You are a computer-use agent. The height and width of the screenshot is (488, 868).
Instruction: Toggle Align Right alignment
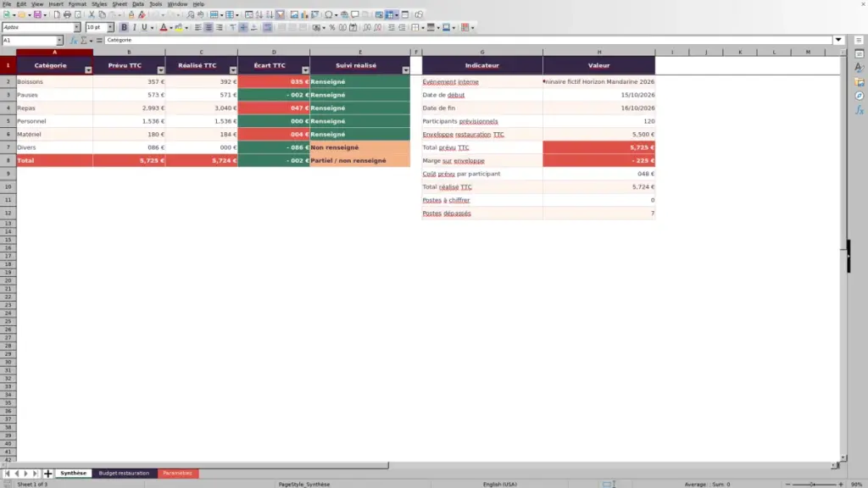220,28
